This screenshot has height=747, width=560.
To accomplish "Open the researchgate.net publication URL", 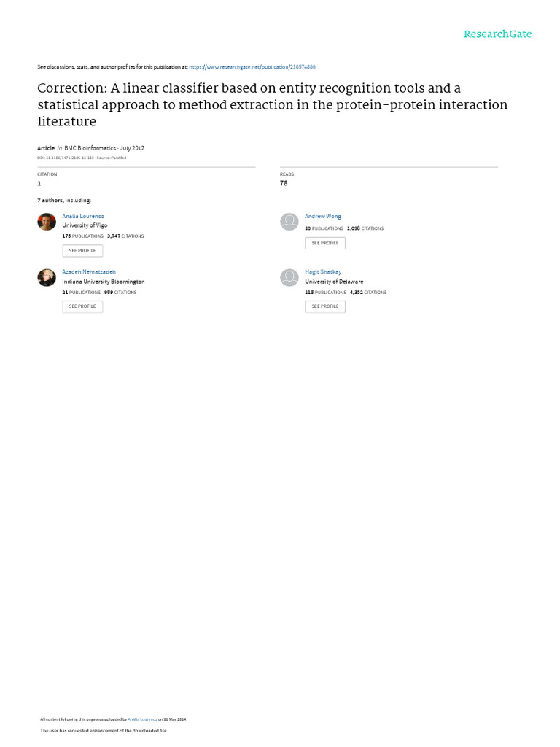I will pyautogui.click(x=252, y=66).
